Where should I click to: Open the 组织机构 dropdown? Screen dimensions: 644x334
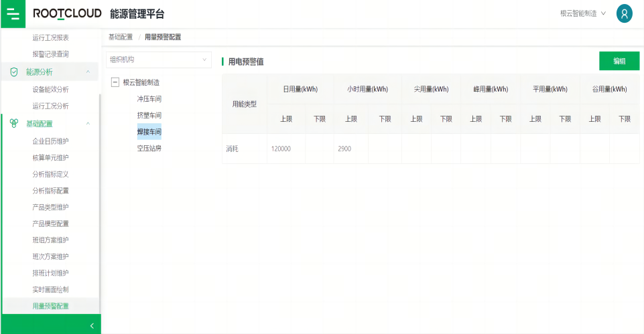click(159, 60)
